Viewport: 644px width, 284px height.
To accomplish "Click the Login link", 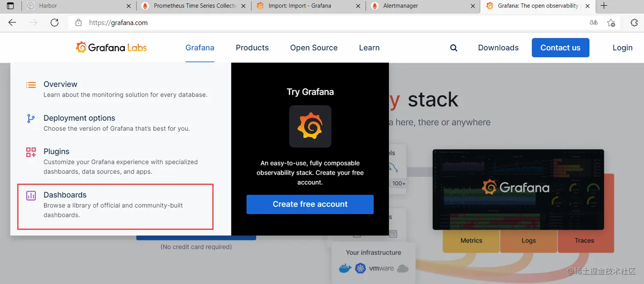I will pos(622,48).
